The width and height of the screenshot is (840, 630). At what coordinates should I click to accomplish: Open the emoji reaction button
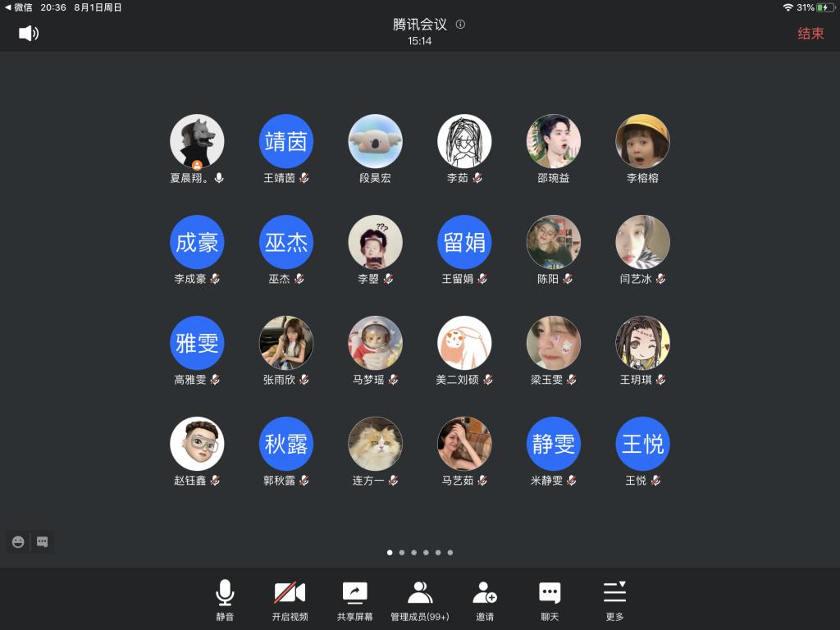point(18,542)
